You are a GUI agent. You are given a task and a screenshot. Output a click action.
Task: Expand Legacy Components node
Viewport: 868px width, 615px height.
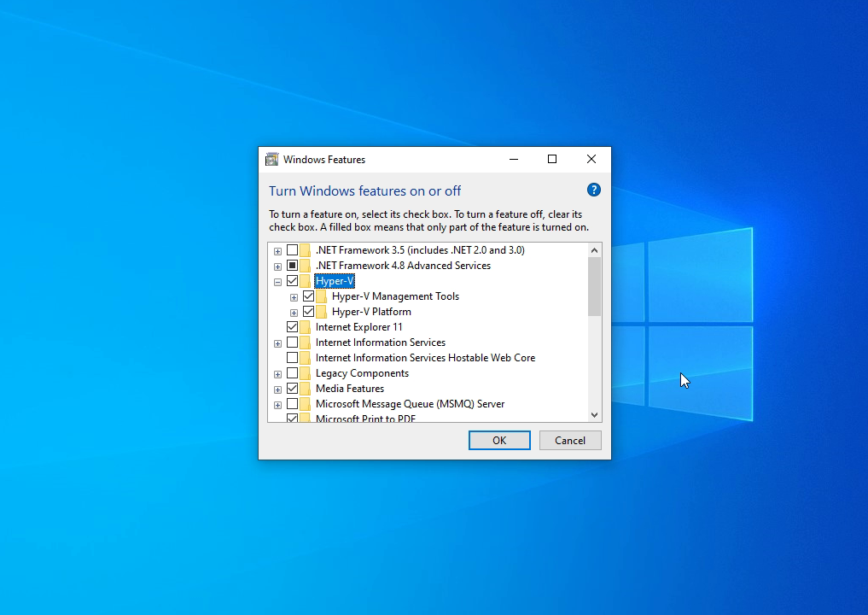click(x=278, y=374)
